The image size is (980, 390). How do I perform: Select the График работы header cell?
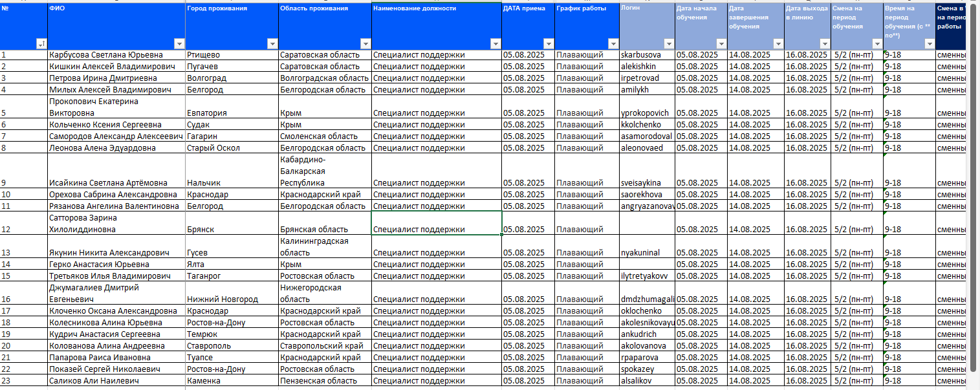tap(587, 26)
